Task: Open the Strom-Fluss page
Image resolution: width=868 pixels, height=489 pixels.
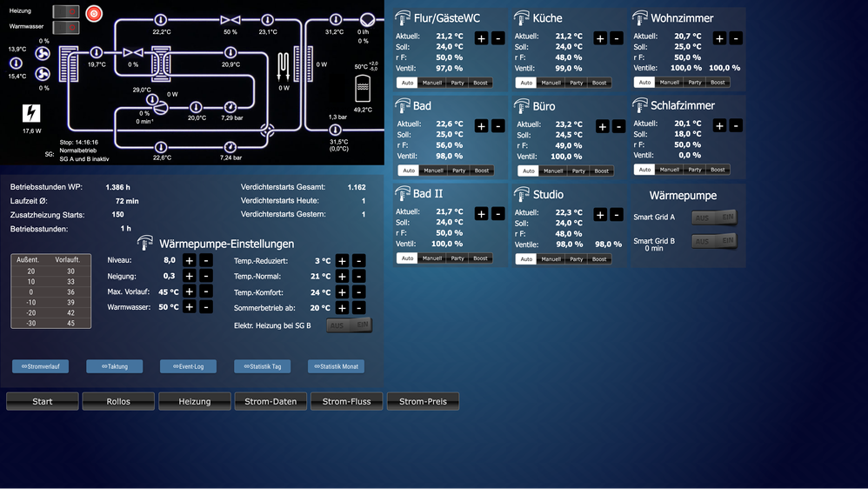Action: point(346,401)
